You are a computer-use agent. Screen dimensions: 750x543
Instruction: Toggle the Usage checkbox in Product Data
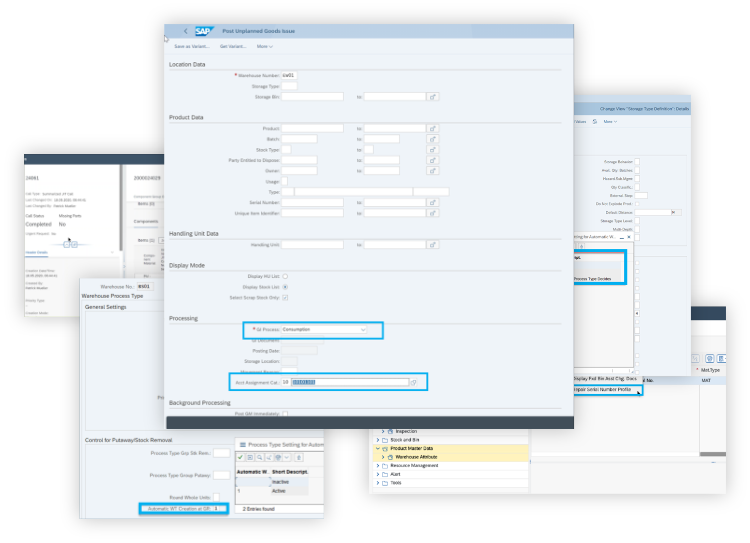285,181
